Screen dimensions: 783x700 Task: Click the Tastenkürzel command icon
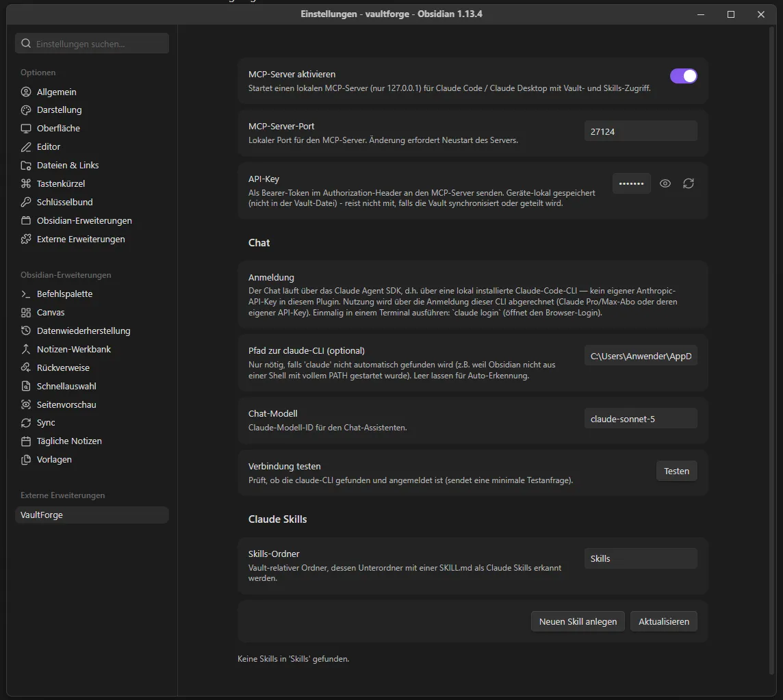(x=26, y=184)
